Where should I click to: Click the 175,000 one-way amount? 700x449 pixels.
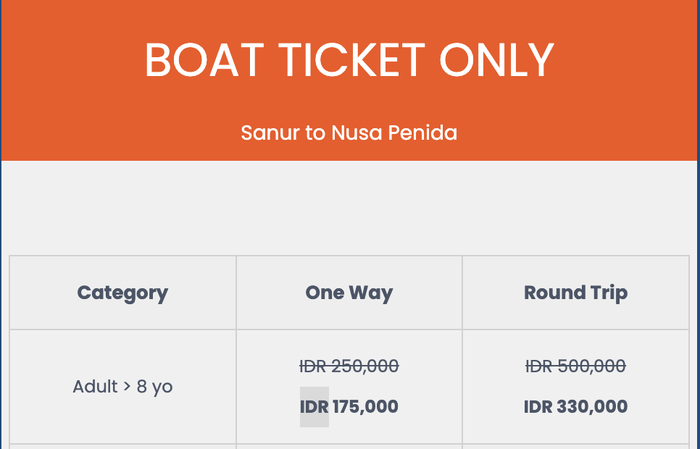tap(365, 407)
